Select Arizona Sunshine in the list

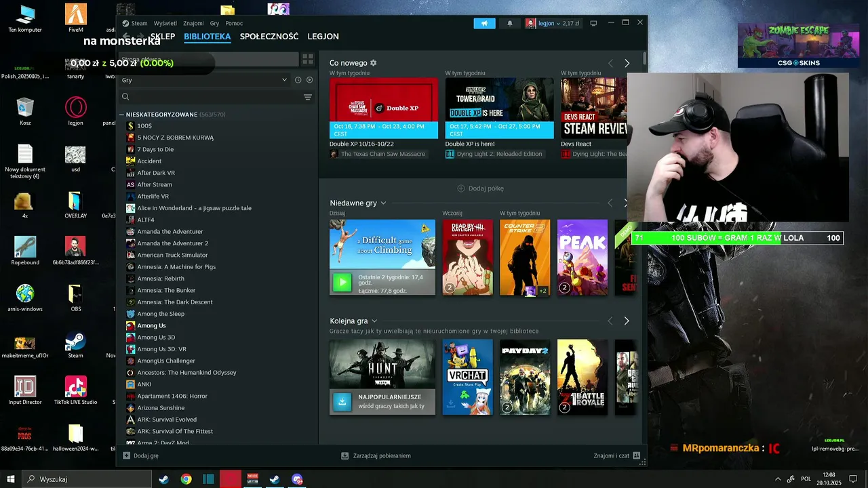pyautogui.click(x=161, y=408)
